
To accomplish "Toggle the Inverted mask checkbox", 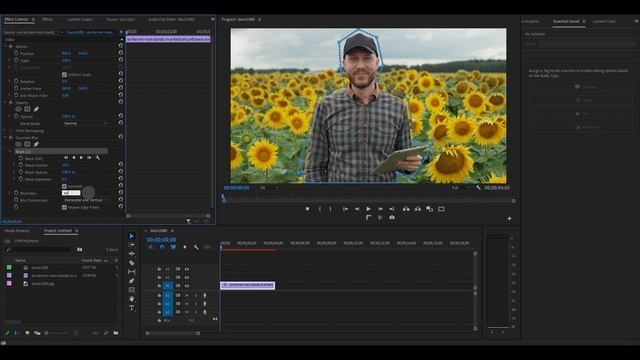I will [x=64, y=186].
